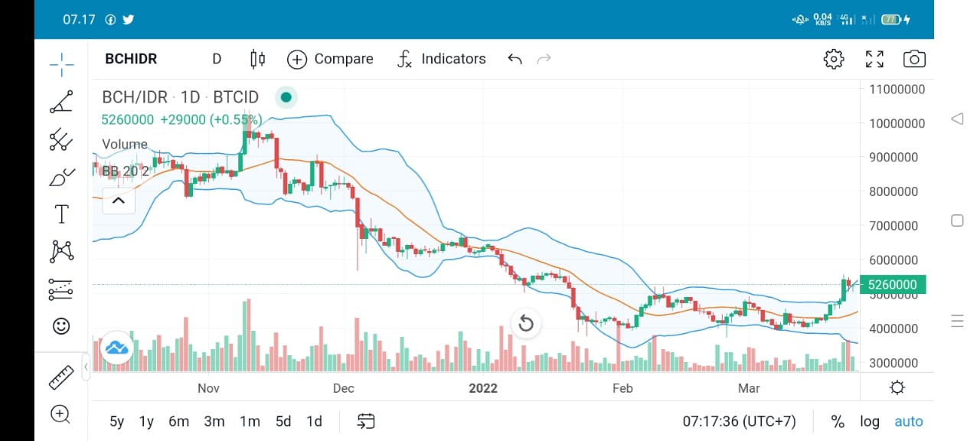Open the timezone menu at 07:17:36 (UTC+7)
980x441 pixels.
(740, 421)
